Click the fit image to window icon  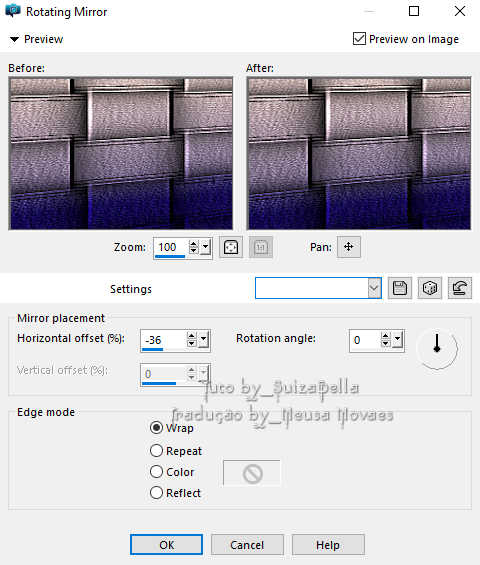tap(231, 247)
